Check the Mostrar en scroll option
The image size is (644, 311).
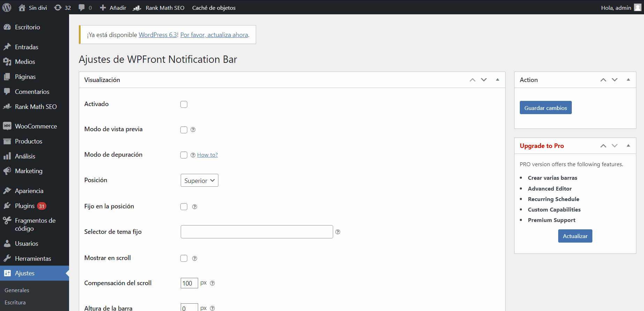click(184, 258)
